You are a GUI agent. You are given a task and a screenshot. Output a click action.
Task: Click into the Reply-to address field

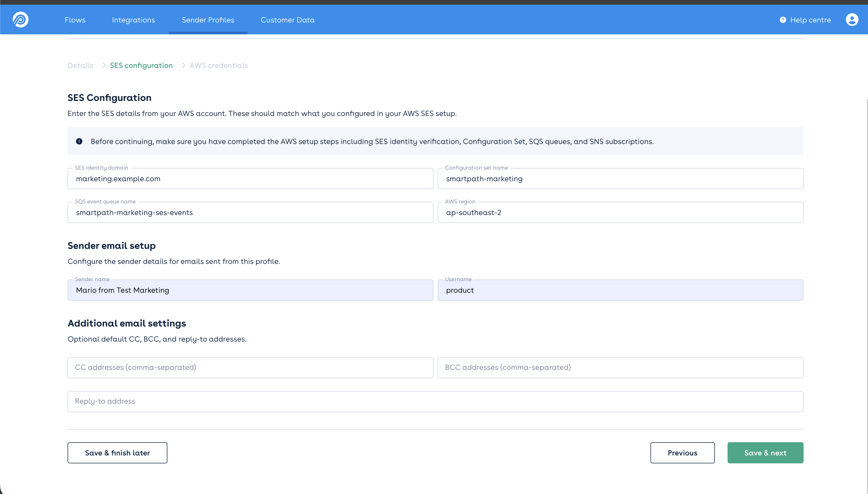[x=435, y=401]
